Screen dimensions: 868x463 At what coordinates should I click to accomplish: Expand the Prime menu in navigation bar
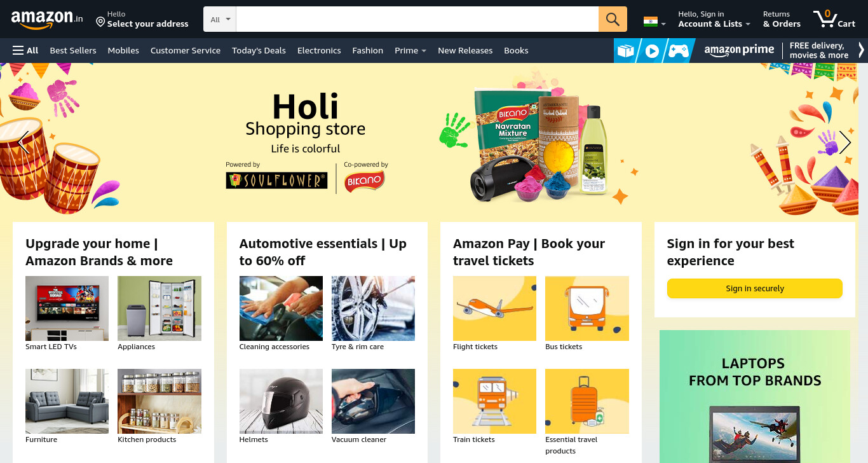tap(410, 50)
